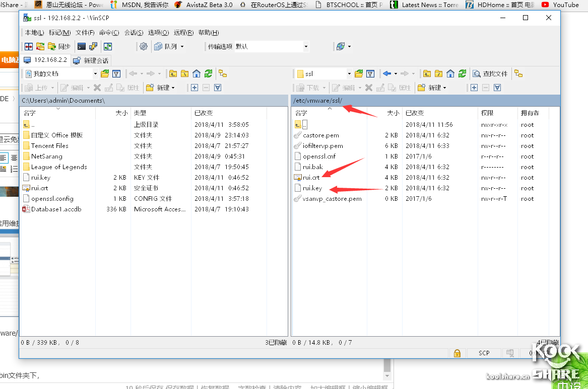The width and height of the screenshot is (588, 389).
Task: Toggle the filter on the local panel
Action: 117,74
